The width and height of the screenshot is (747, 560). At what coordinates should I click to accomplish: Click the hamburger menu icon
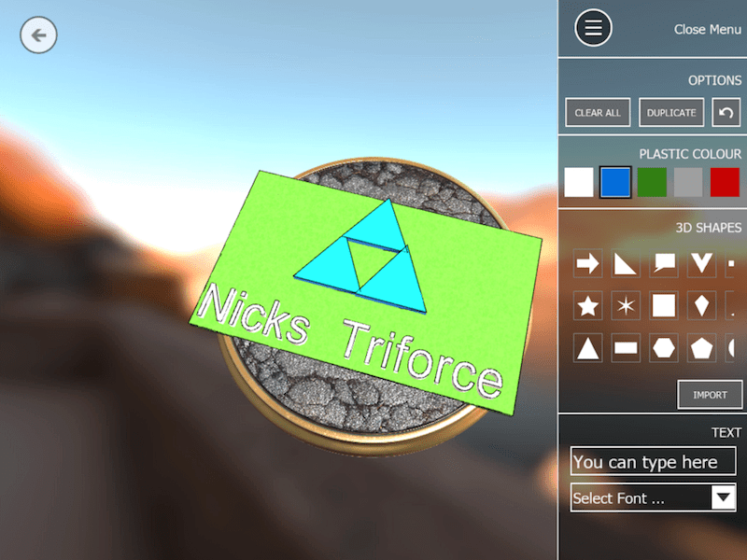[x=593, y=28]
